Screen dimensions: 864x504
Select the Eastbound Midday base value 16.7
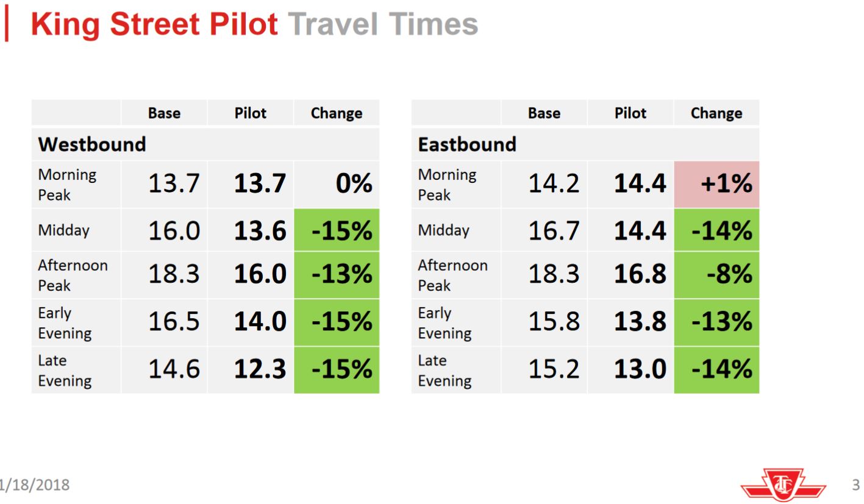click(x=554, y=230)
